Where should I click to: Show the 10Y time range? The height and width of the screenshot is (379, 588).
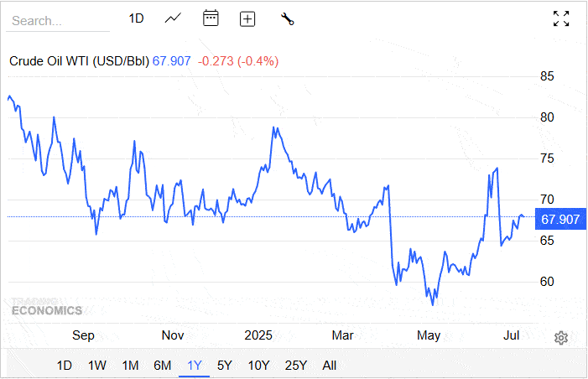pos(258,365)
